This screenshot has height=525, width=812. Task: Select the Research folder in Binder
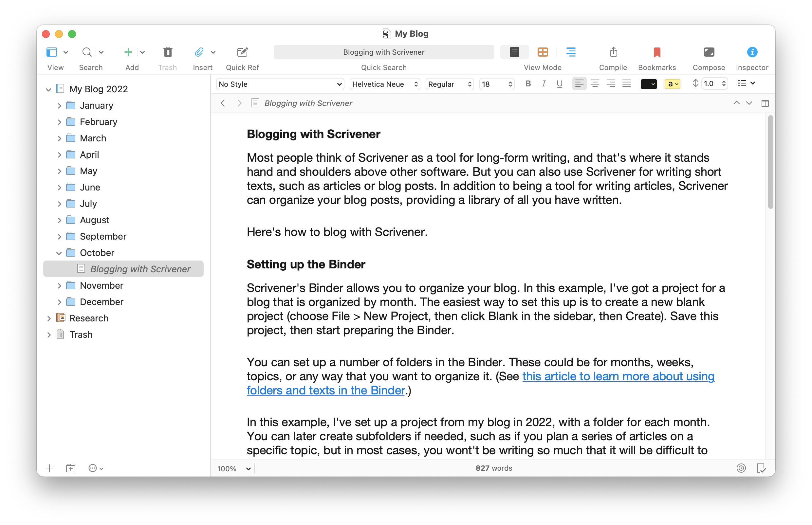(x=89, y=318)
